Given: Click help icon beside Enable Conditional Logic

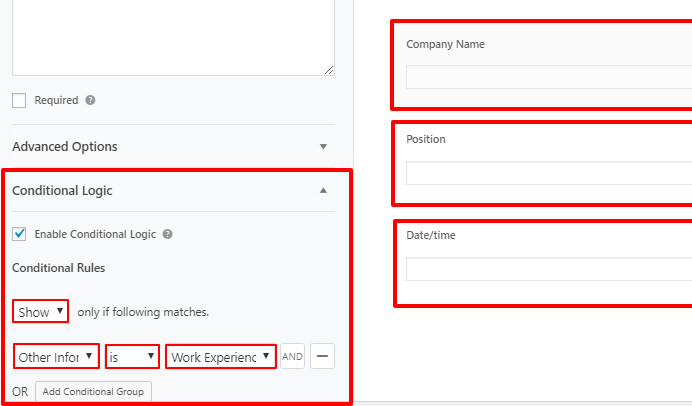Looking at the screenshot, I should (x=167, y=234).
